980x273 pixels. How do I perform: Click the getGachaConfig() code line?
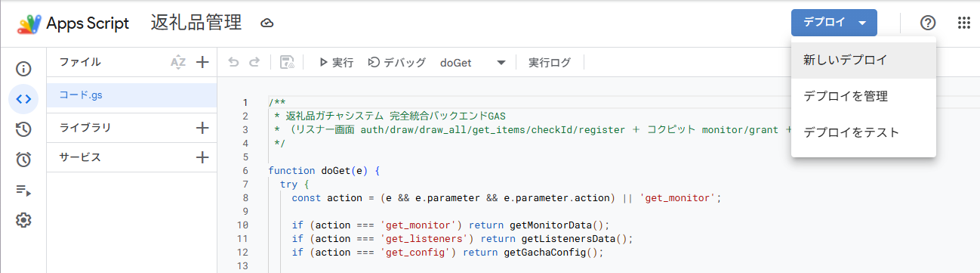click(x=447, y=252)
